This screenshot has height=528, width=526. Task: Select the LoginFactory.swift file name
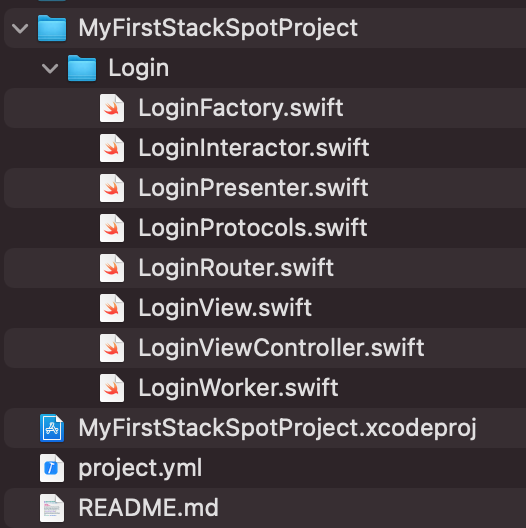point(241,108)
